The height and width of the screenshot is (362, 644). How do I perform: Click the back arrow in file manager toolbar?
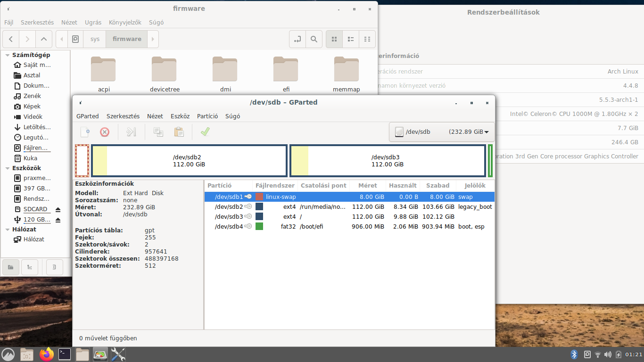11,39
